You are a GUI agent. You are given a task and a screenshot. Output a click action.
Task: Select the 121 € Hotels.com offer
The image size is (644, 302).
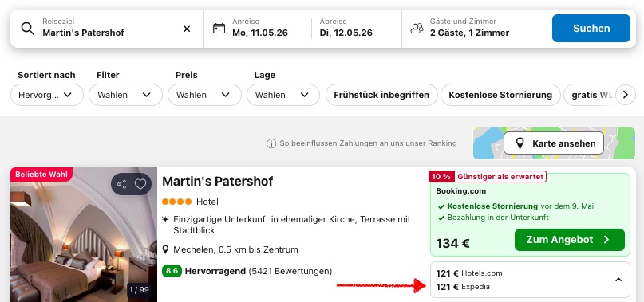tap(469, 273)
